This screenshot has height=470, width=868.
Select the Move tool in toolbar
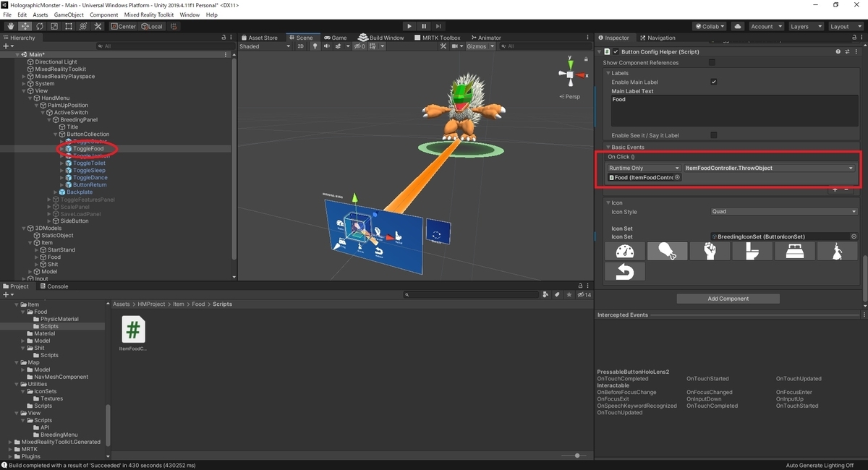(x=25, y=26)
